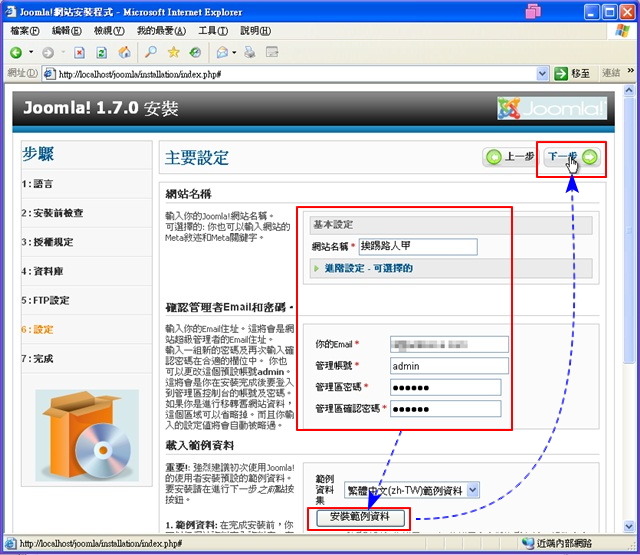Click the 下一步 next button
The height and width of the screenshot is (555, 640).
(x=572, y=157)
